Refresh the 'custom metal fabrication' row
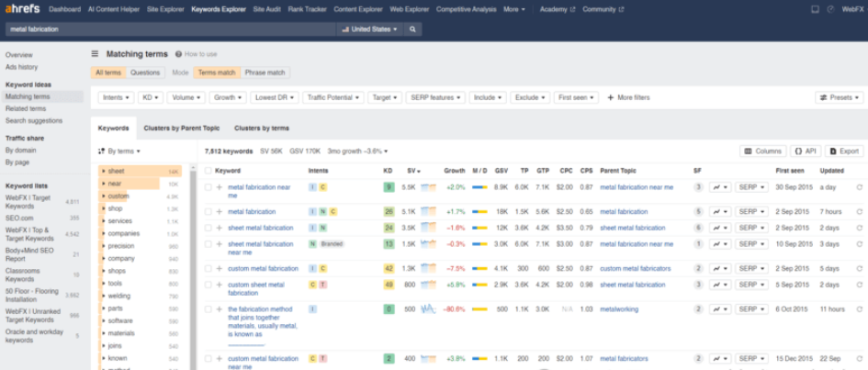 click(x=859, y=269)
